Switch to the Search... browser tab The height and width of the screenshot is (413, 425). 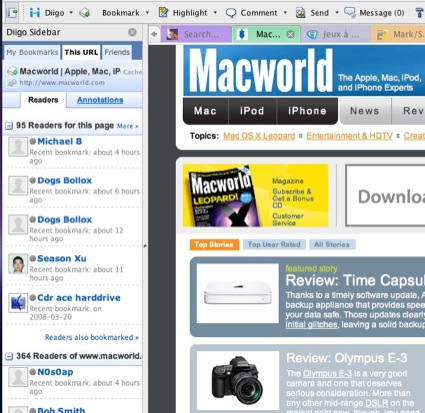196,34
